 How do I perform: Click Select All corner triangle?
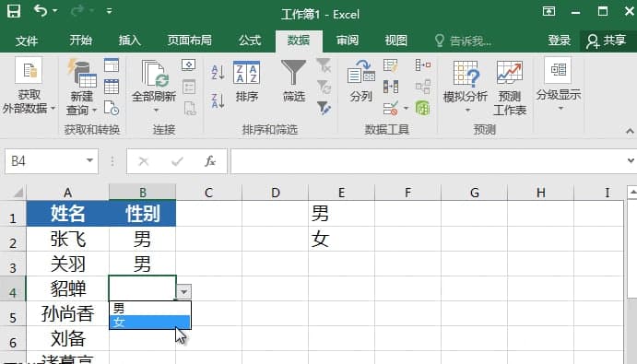(x=18, y=193)
